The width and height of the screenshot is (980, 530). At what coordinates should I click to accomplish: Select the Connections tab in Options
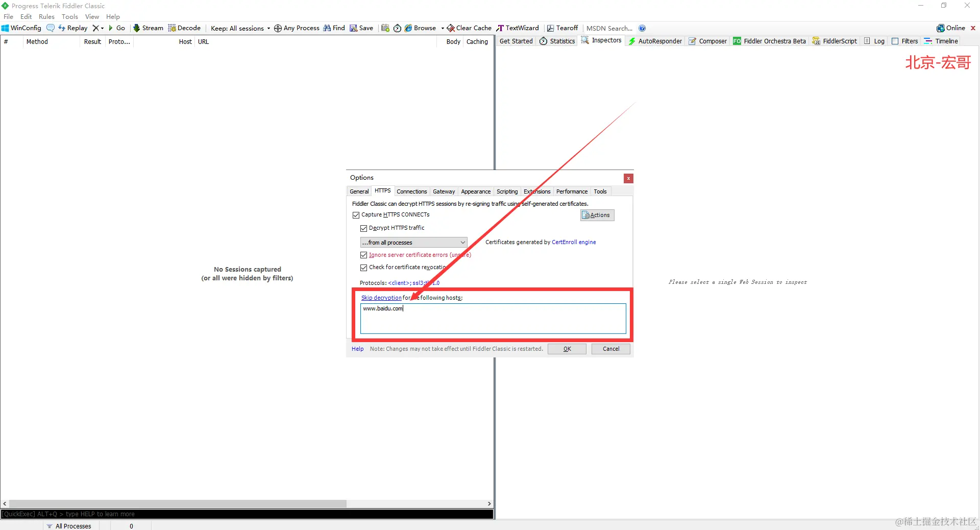pos(412,191)
